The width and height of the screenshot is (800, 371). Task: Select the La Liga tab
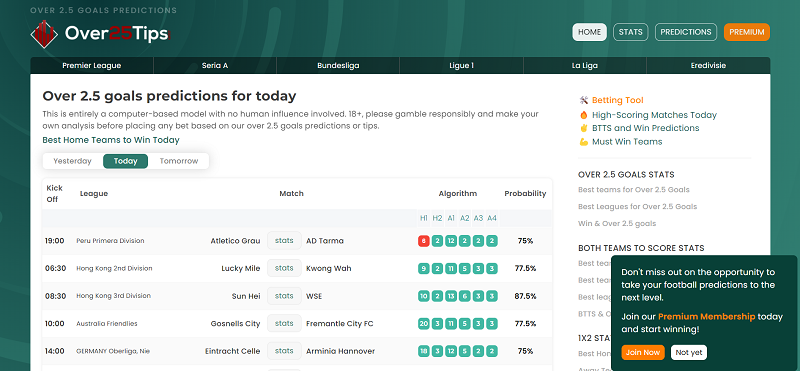pos(585,65)
